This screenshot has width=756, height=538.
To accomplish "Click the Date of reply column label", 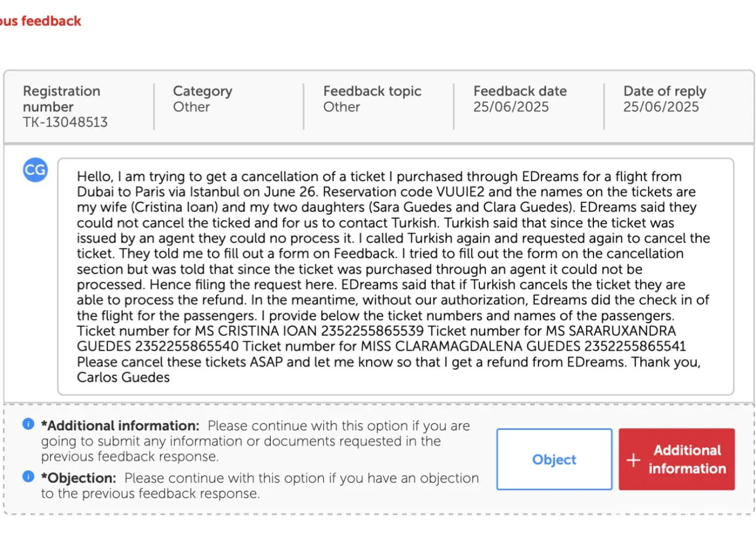I will coord(664,91).
